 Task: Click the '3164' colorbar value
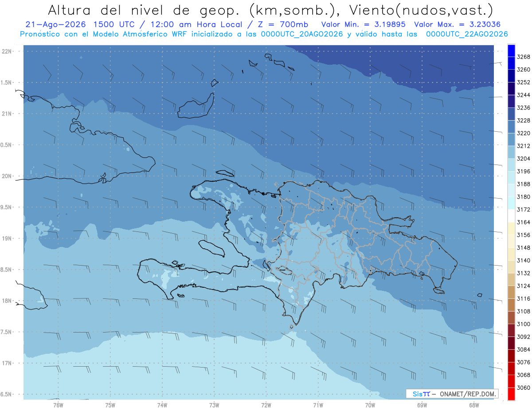point(524,222)
